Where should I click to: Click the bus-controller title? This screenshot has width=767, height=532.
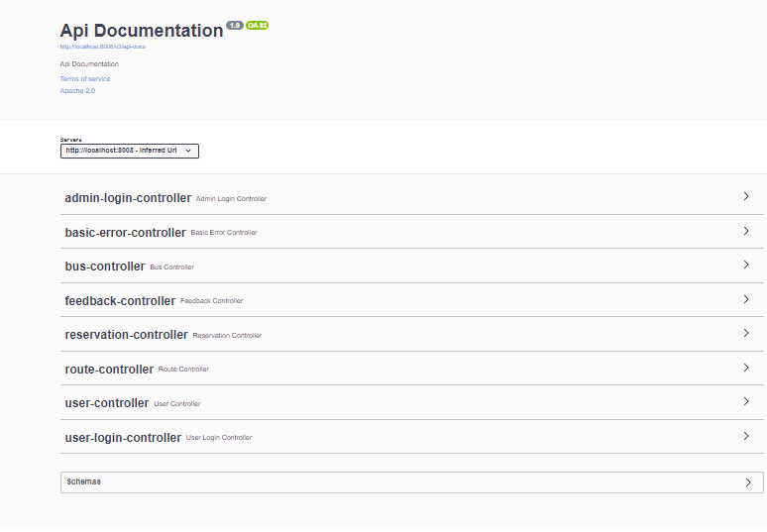pos(104,266)
